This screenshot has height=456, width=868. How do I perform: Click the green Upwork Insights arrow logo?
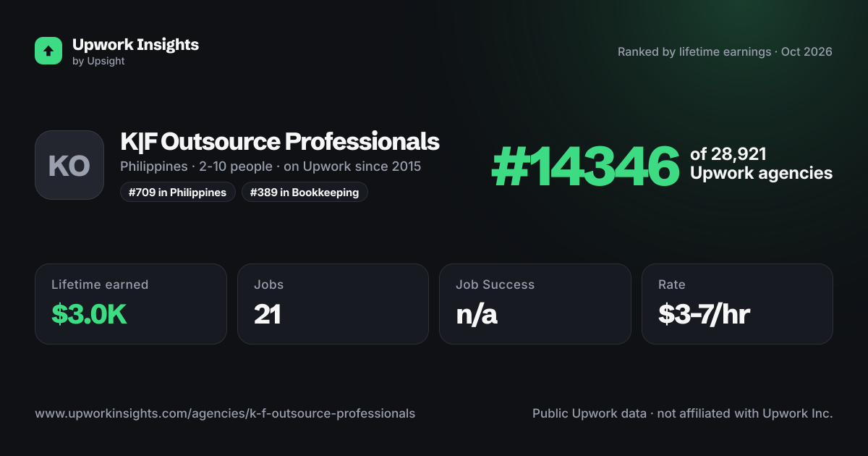tap(48, 51)
